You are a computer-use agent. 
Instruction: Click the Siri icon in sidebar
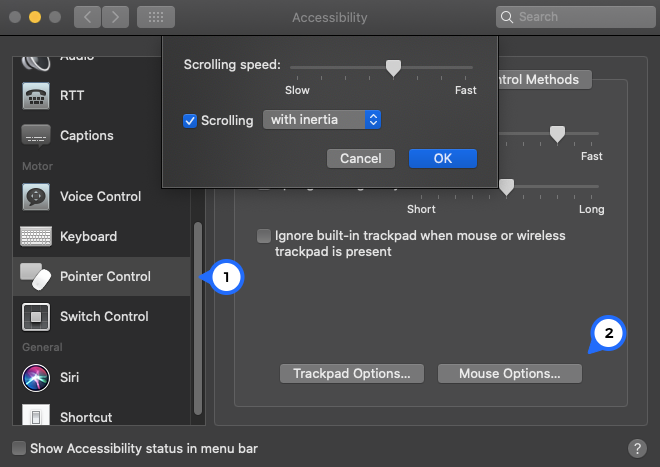pyautogui.click(x=36, y=377)
